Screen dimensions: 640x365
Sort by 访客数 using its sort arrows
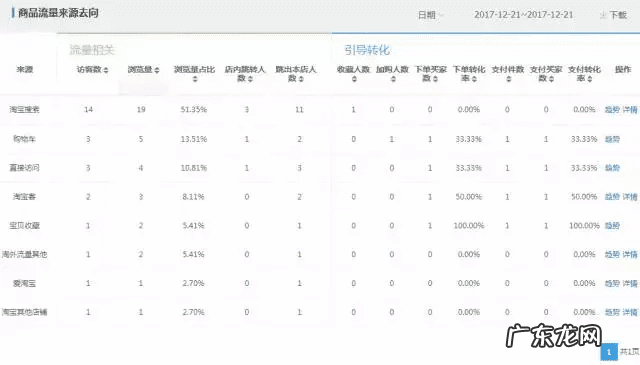point(106,70)
